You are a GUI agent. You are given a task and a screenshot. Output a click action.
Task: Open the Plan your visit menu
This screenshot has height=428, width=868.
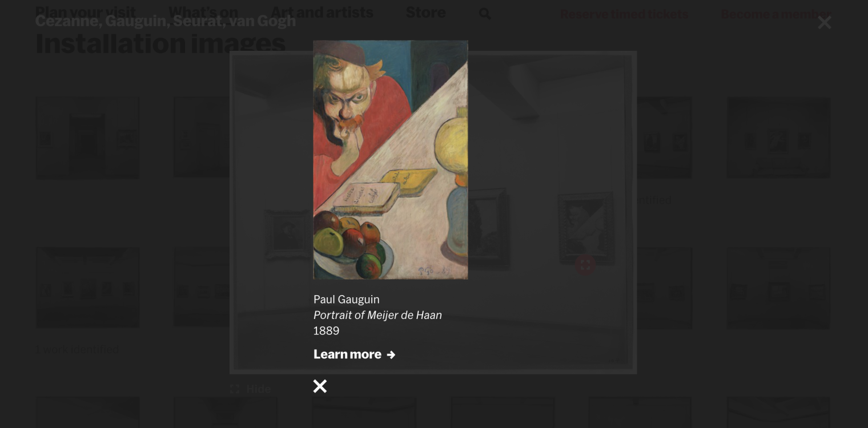[x=86, y=11]
